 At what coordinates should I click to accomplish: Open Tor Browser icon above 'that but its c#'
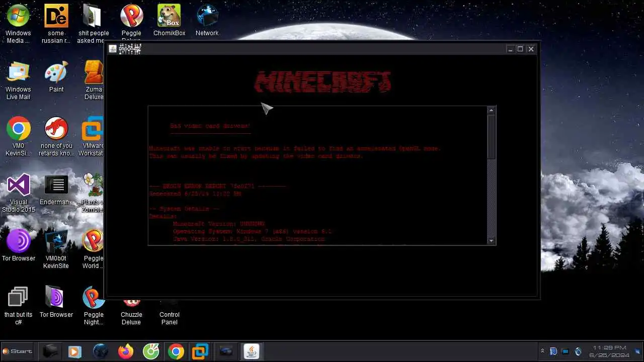[18, 246]
